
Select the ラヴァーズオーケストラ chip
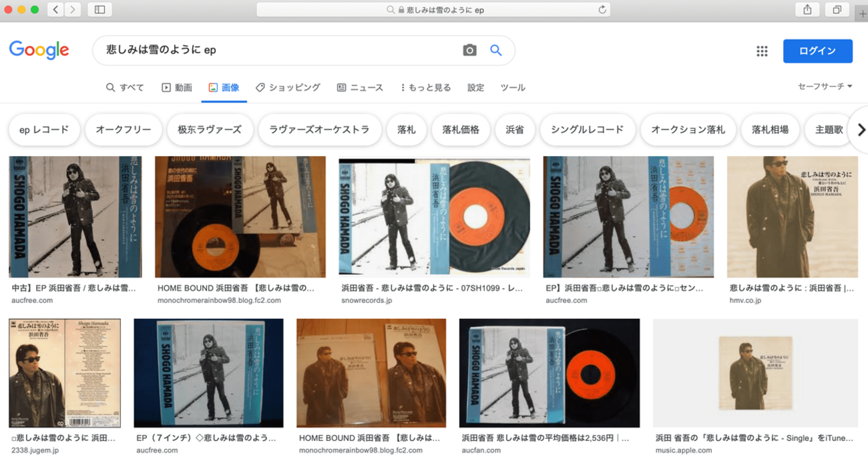319,130
